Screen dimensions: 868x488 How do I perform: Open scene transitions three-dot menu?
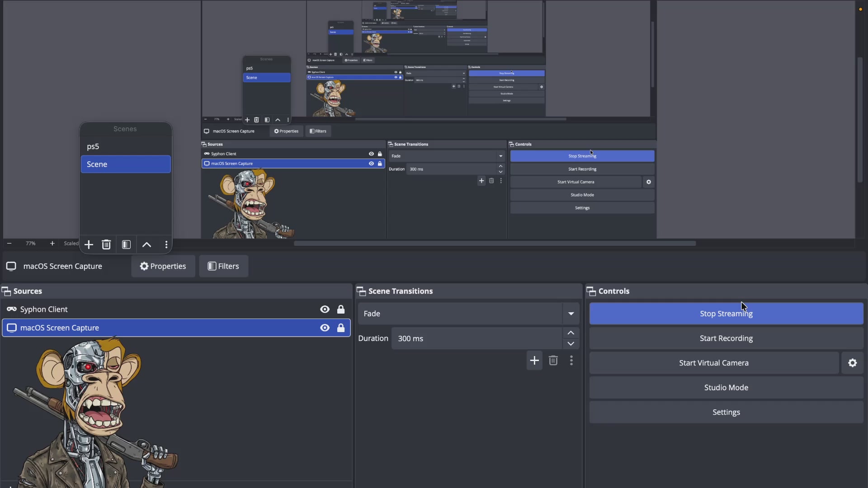[571, 361]
